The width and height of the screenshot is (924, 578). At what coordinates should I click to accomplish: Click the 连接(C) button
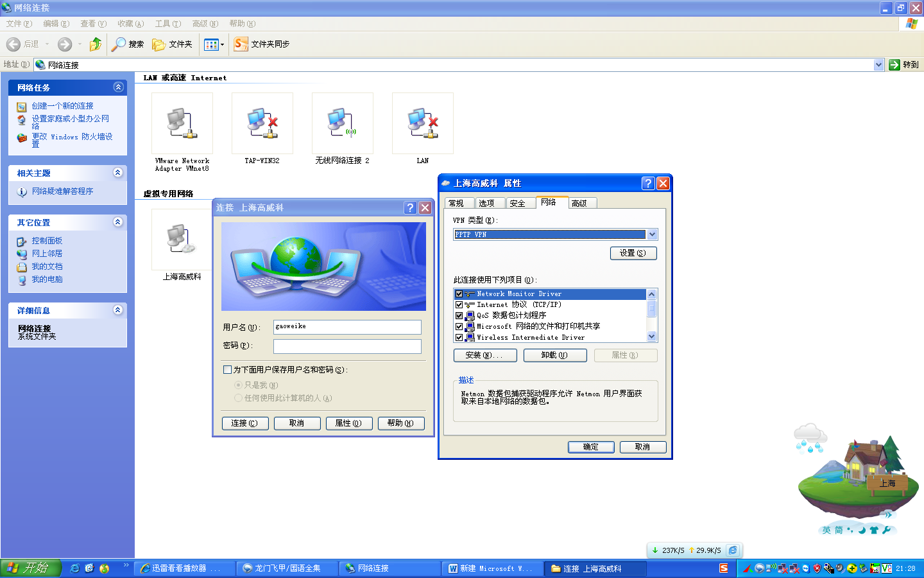pos(244,423)
